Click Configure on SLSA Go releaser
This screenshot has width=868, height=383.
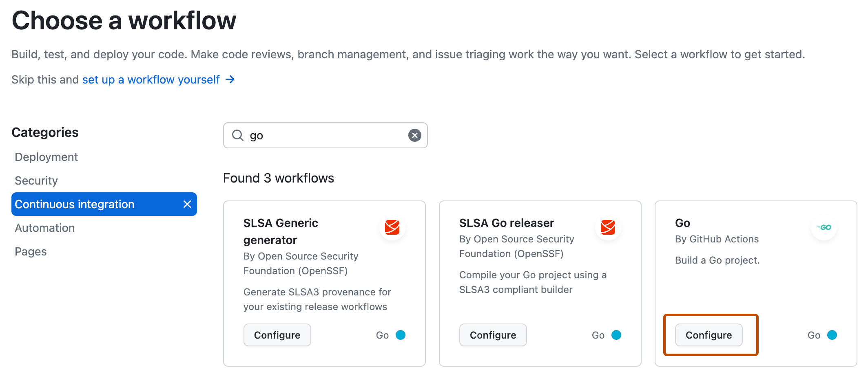click(493, 335)
